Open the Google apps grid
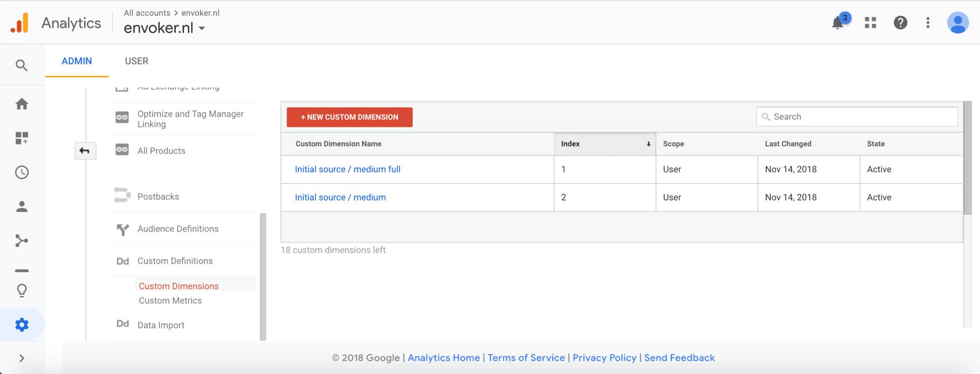Viewport: 980px width, 374px height. pyautogui.click(x=870, y=23)
